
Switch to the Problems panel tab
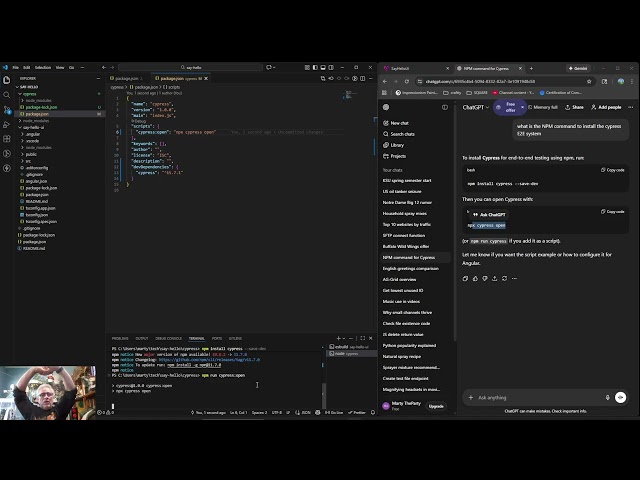click(x=120, y=338)
